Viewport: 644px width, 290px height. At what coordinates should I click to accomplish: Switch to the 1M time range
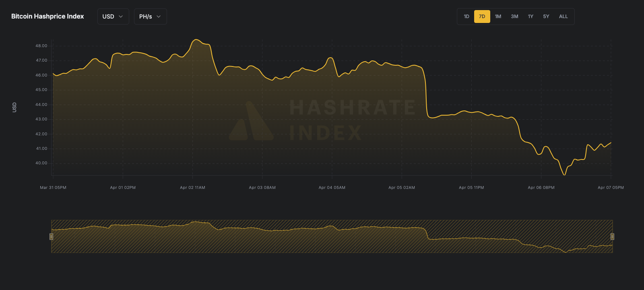point(498,17)
